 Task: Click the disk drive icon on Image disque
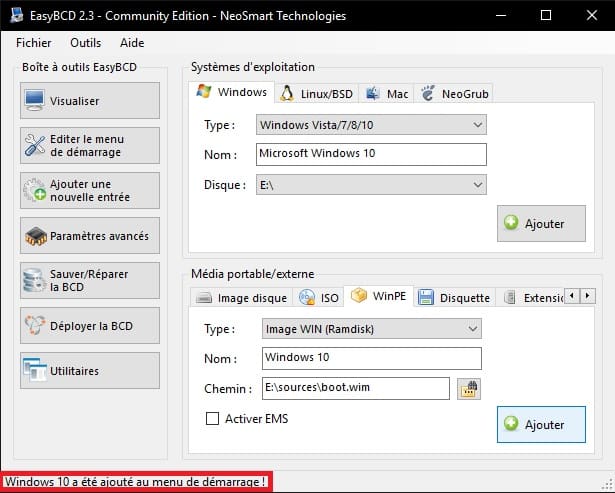(204, 298)
